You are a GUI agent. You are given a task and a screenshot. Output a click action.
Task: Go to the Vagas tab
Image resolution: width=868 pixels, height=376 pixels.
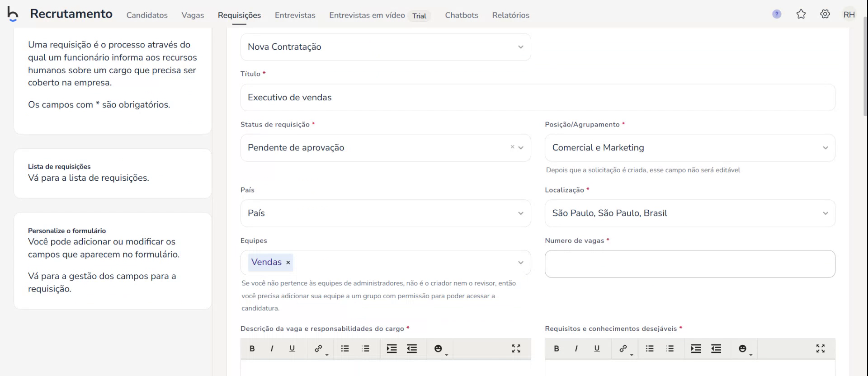pyautogui.click(x=193, y=15)
